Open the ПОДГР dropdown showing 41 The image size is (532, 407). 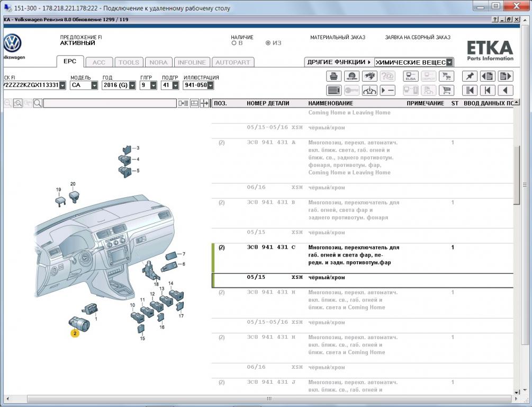pyautogui.click(x=175, y=85)
